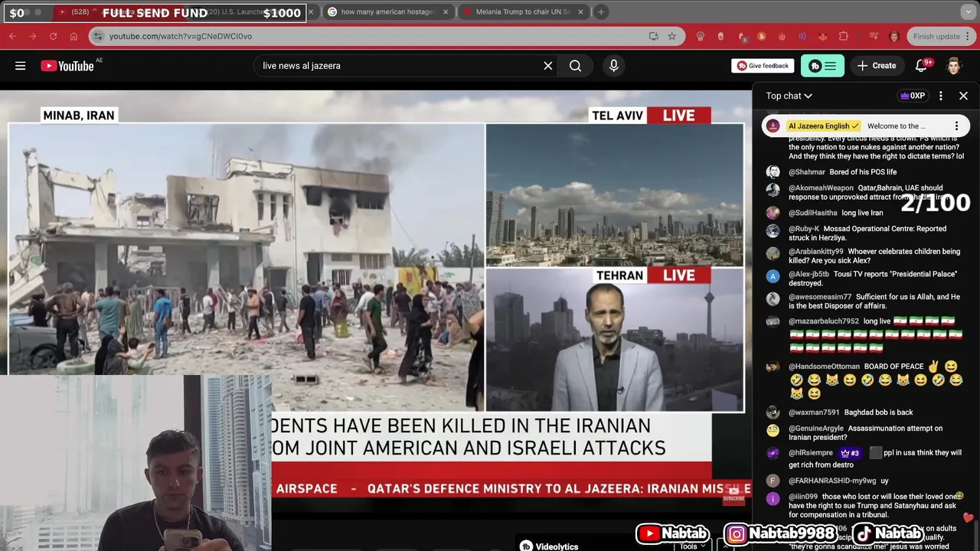Open a new browser tab
This screenshot has height=551, width=980.
tap(601, 11)
